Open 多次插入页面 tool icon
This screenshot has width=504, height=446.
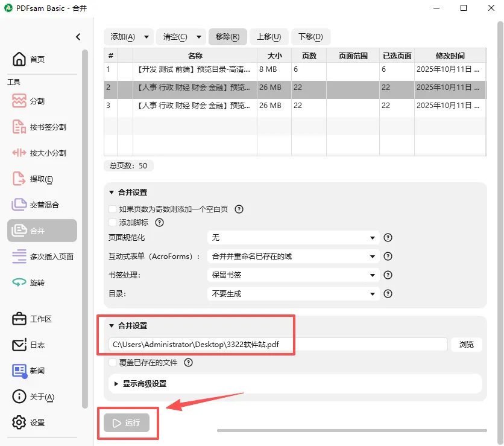coord(19,256)
